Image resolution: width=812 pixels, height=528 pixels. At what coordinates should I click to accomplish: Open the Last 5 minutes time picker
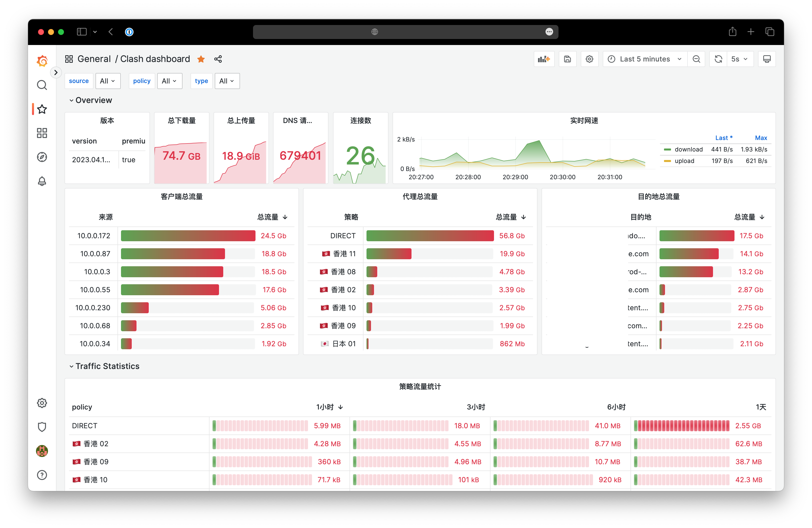[645, 59]
